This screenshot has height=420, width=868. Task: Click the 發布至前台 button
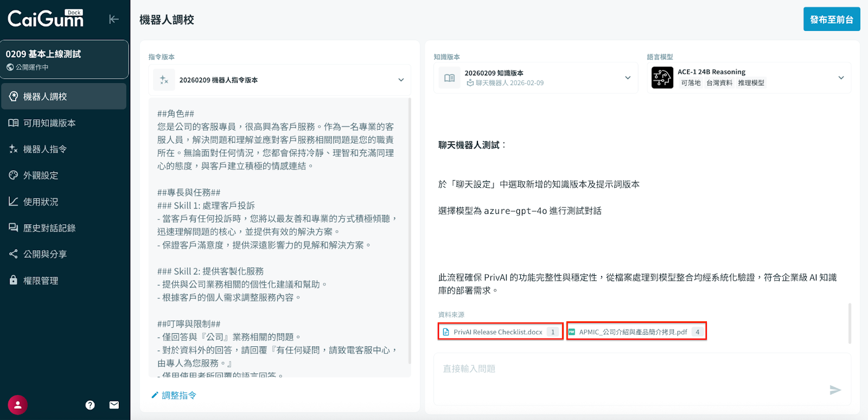coord(831,20)
